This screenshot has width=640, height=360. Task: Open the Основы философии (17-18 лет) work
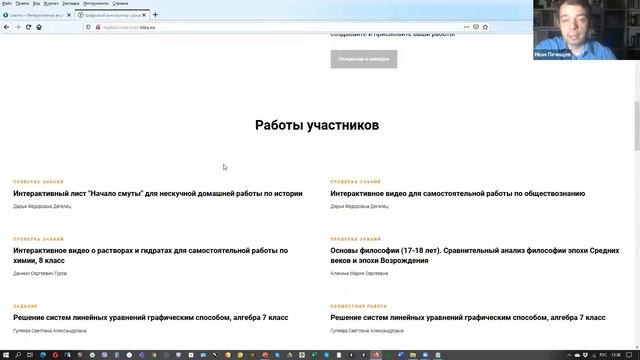(475, 256)
